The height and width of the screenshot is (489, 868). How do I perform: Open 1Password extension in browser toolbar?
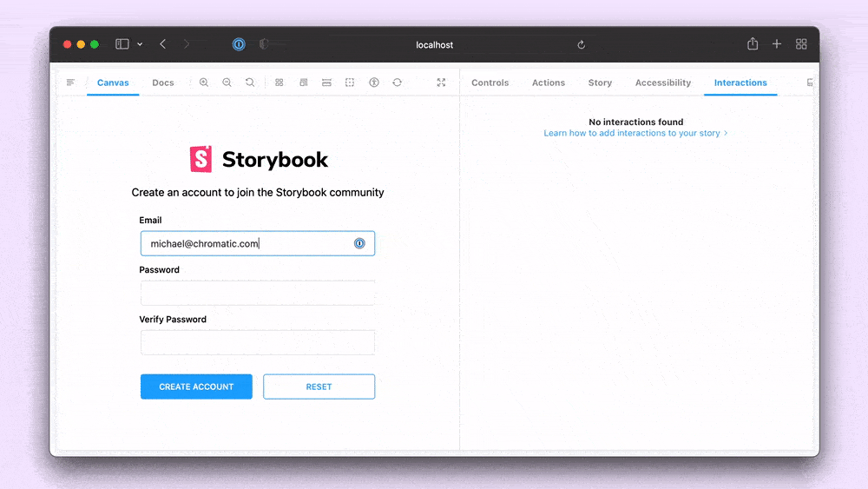(x=239, y=44)
